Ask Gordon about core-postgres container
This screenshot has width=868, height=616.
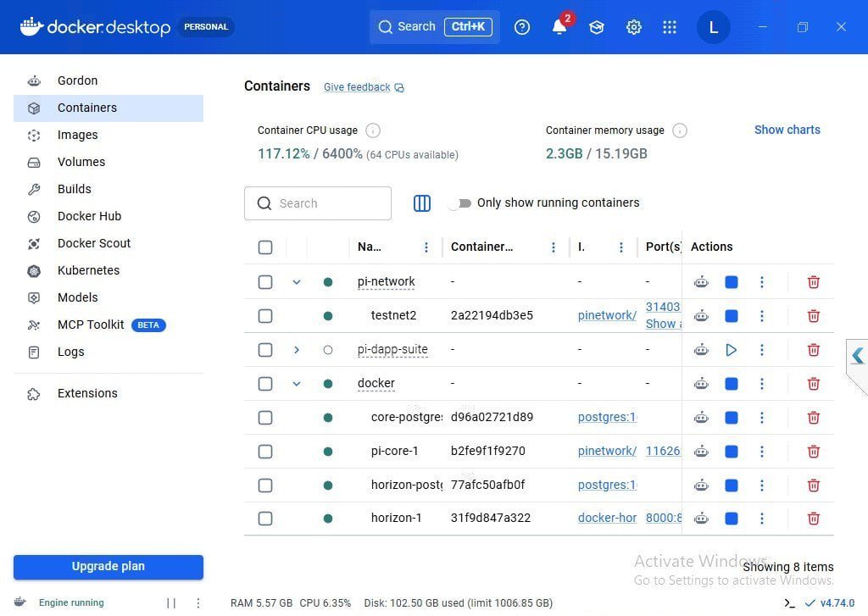tap(701, 418)
